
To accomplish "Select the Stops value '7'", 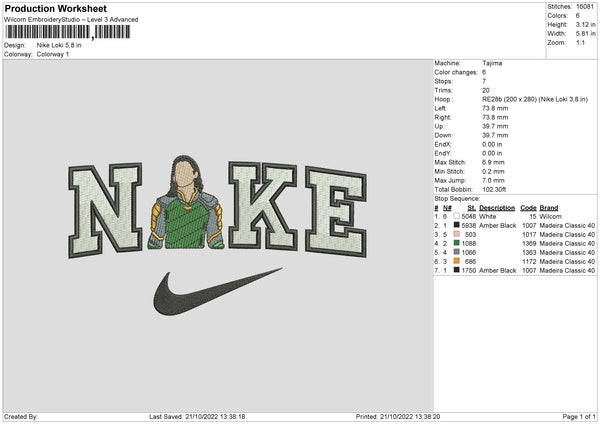I will [484, 81].
